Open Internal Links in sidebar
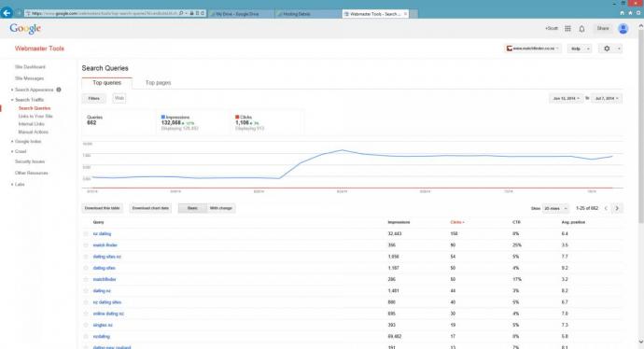Image resolution: width=644 pixels, height=349 pixels. (x=31, y=124)
